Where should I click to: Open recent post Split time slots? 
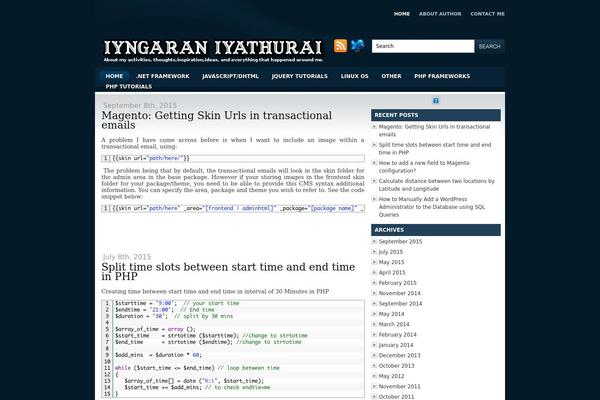(435, 149)
